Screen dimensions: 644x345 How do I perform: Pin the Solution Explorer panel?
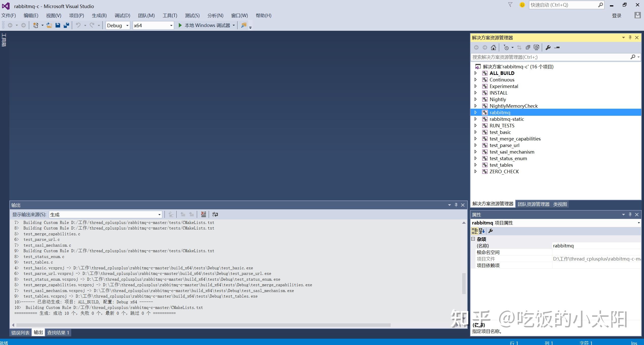click(x=630, y=37)
